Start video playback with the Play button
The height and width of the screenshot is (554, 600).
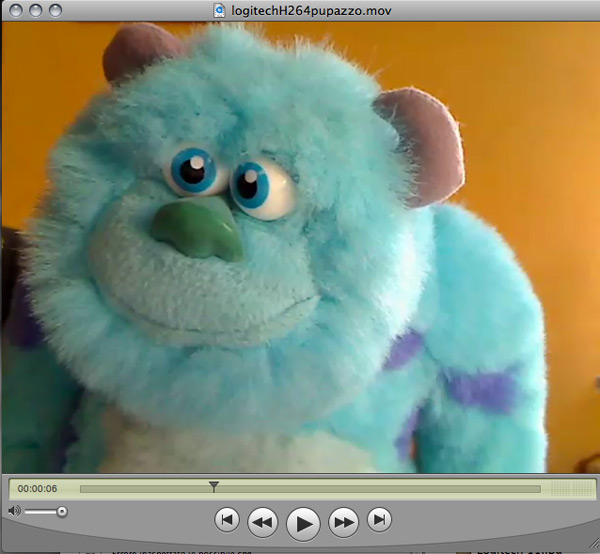point(303,524)
